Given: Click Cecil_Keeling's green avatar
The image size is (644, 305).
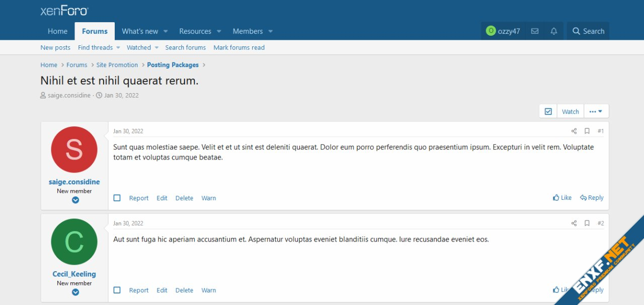Looking at the screenshot, I should coord(74,242).
